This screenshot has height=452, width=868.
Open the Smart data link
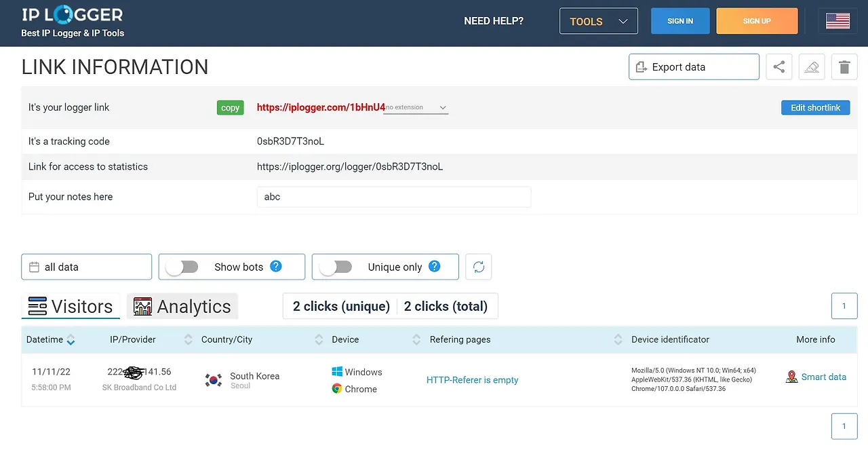824,377
